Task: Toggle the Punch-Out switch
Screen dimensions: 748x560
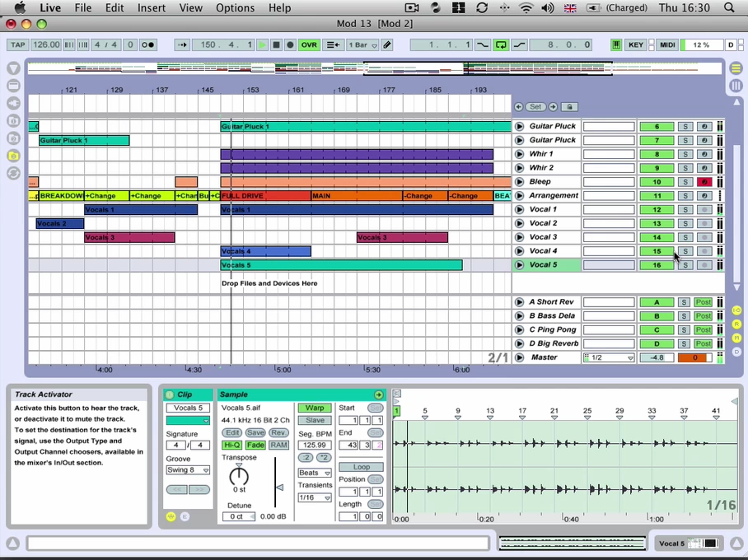Action: (x=519, y=44)
